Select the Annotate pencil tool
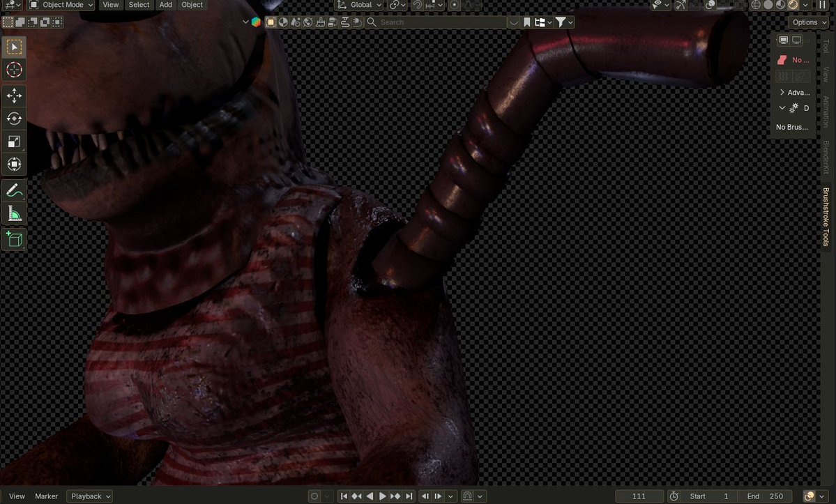 pos(15,190)
